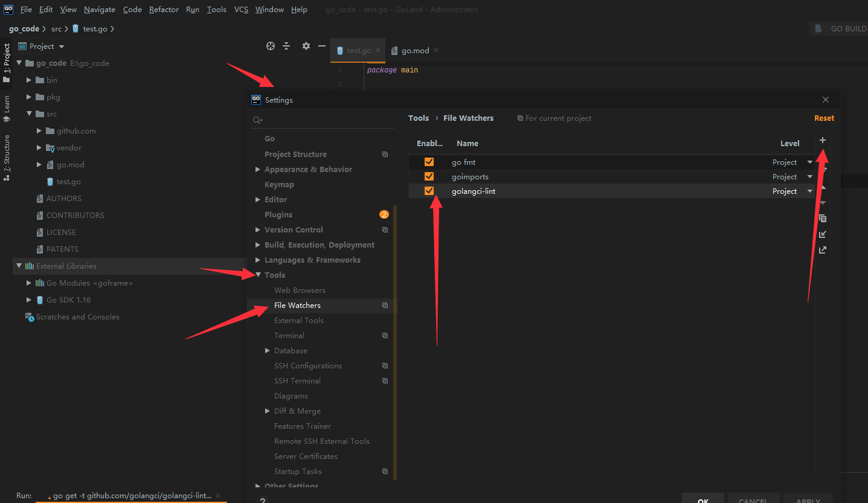868x503 pixels.
Task: Add a new file watcher with plus icon
Action: [822, 140]
